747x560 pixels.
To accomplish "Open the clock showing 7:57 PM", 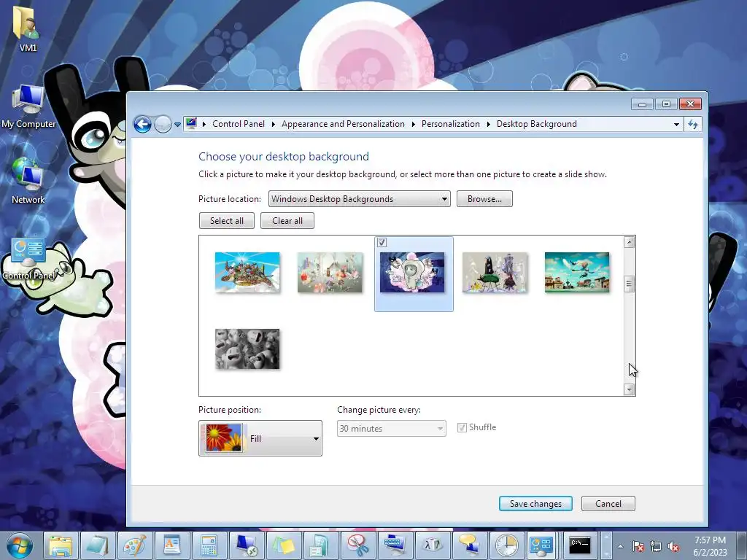I will [x=710, y=545].
